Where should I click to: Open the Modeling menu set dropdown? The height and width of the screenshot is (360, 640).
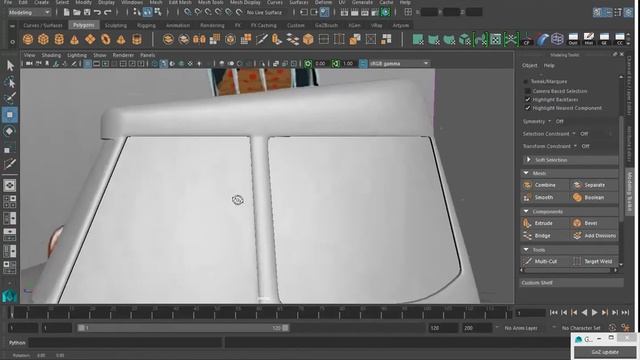(x=29, y=13)
